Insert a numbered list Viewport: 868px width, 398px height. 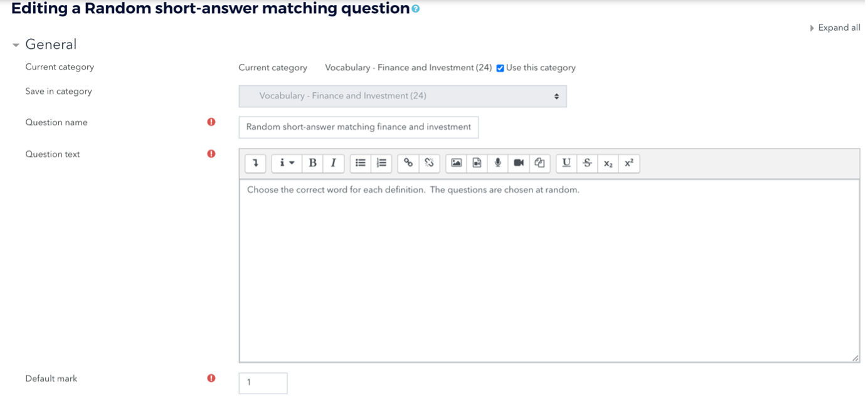pos(381,163)
